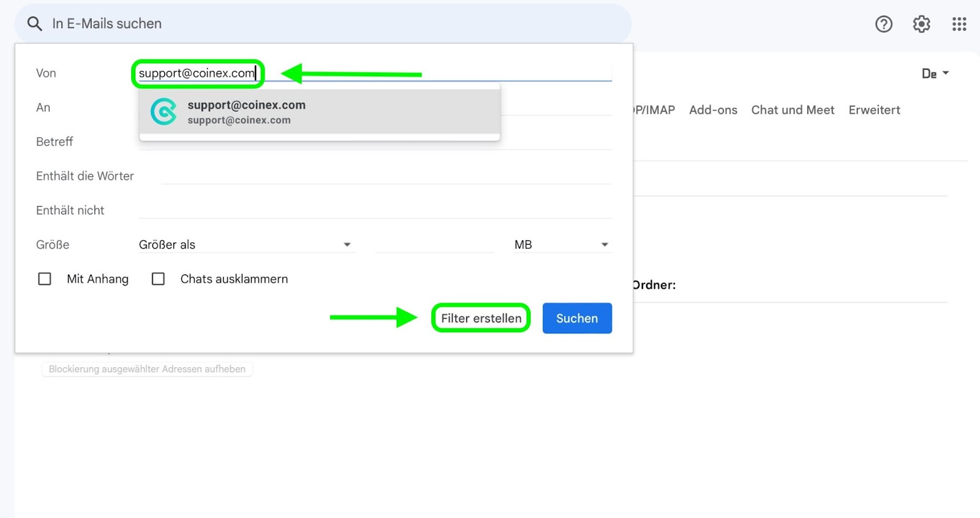Switch to the Add-ons tab
This screenshot has height=518, width=980.
[x=713, y=110]
